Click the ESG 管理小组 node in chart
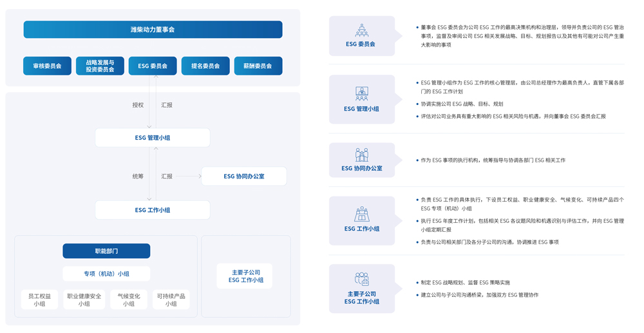This screenshot has width=644, height=333. pyautogui.click(x=153, y=138)
